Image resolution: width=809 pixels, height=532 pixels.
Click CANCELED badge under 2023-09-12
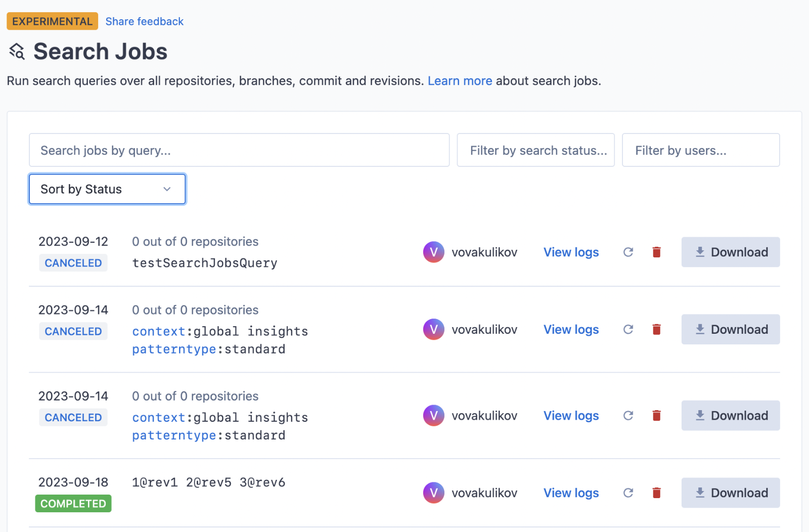pyautogui.click(x=73, y=263)
